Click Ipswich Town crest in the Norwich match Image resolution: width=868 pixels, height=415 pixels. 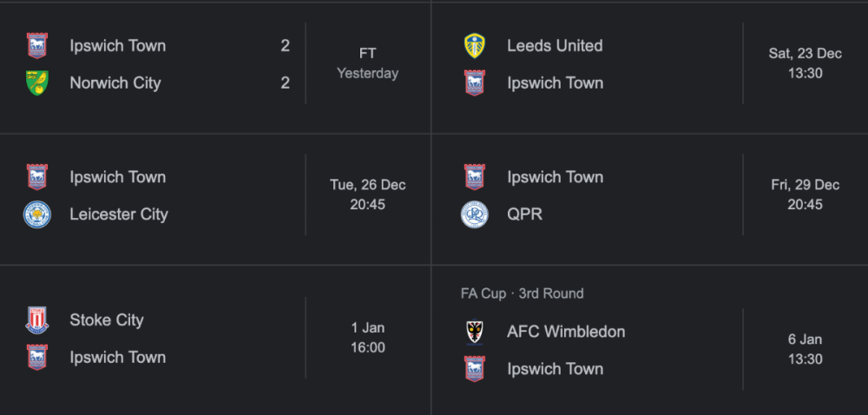37,46
